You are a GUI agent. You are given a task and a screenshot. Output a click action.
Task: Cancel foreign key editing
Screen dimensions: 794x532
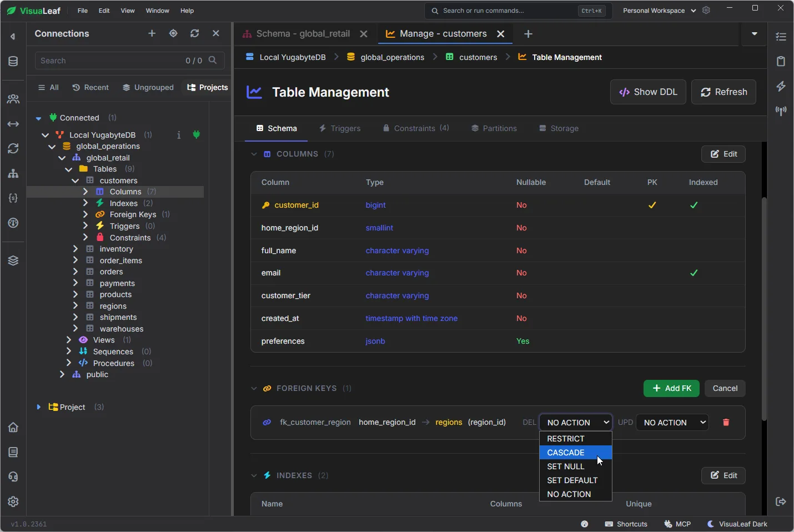(725, 389)
